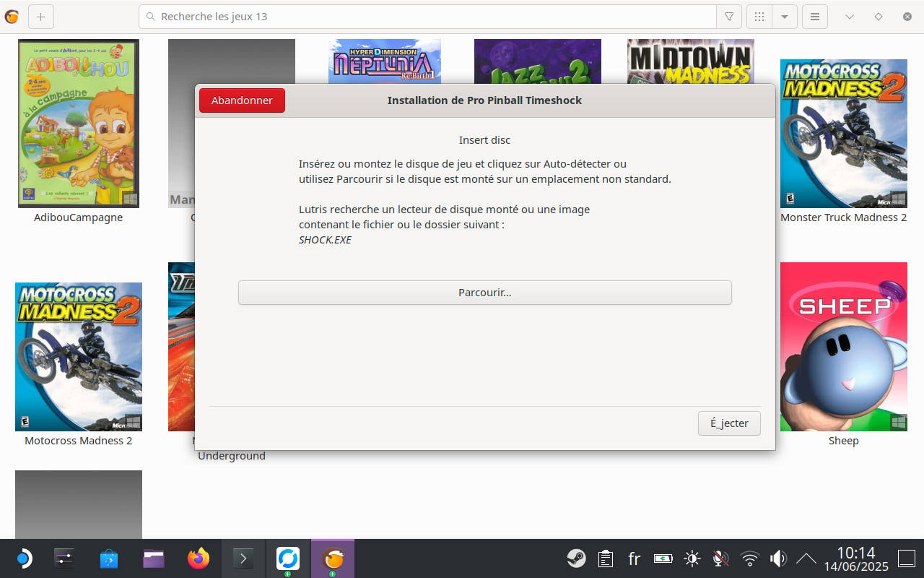924x578 pixels.
Task: Open Dolphin file manager from taskbar
Action: 154,558
